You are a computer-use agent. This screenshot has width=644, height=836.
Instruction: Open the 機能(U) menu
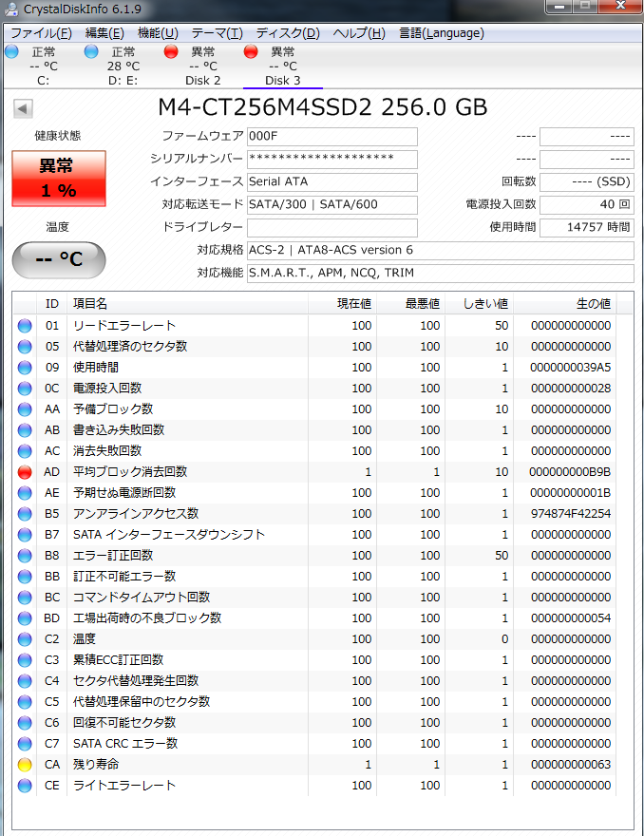coord(158,33)
